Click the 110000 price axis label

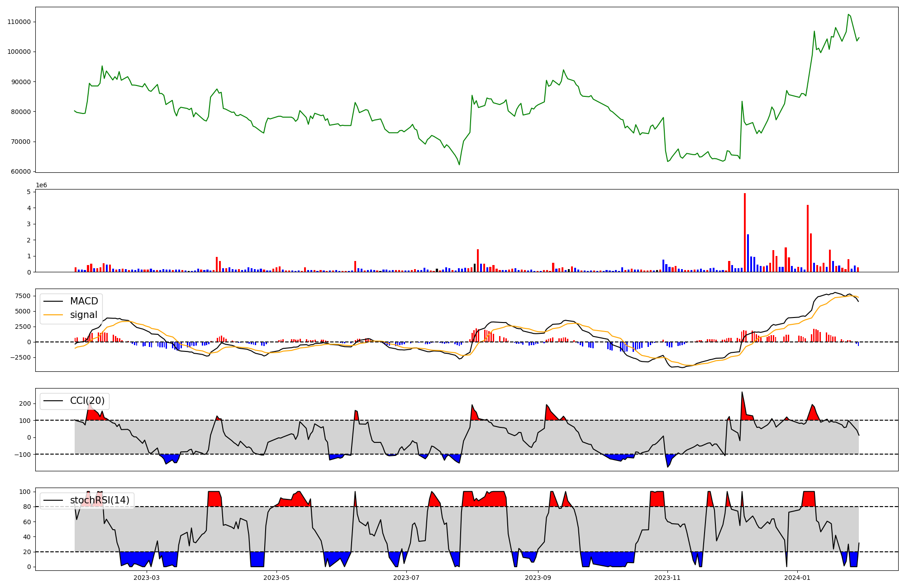click(19, 22)
